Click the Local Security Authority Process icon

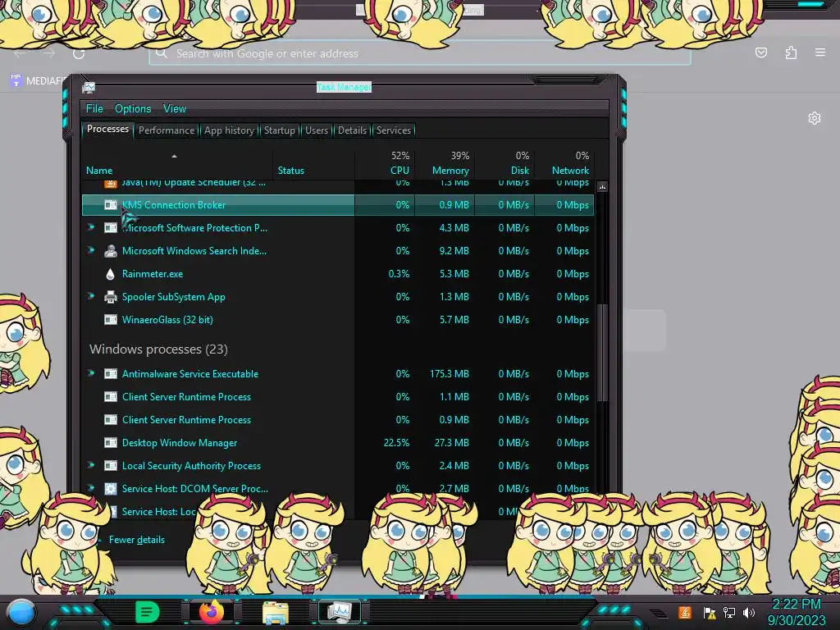click(111, 466)
